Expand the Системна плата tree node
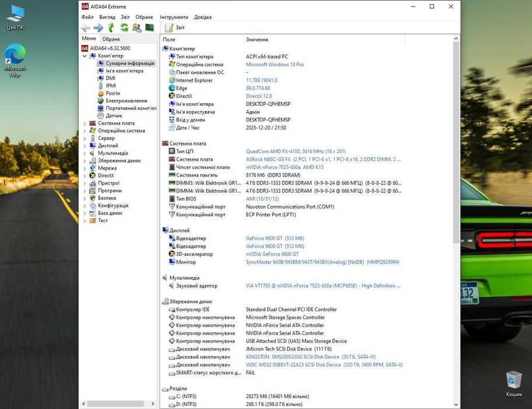532x409 pixels. point(85,123)
